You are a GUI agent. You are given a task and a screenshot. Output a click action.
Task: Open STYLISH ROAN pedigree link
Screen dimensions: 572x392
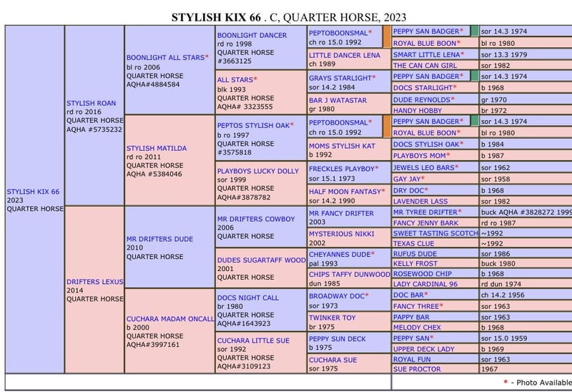(91, 103)
